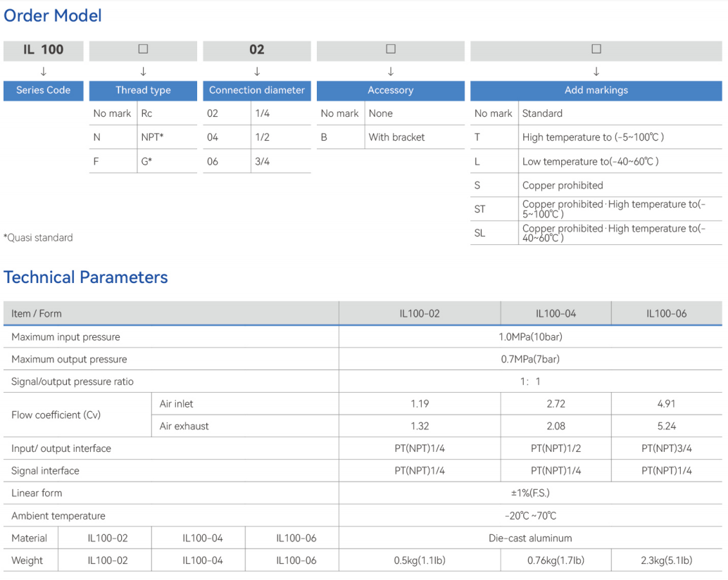The image size is (728, 580).
Task: Click the 'IL100-04' column header
Action: point(556,314)
